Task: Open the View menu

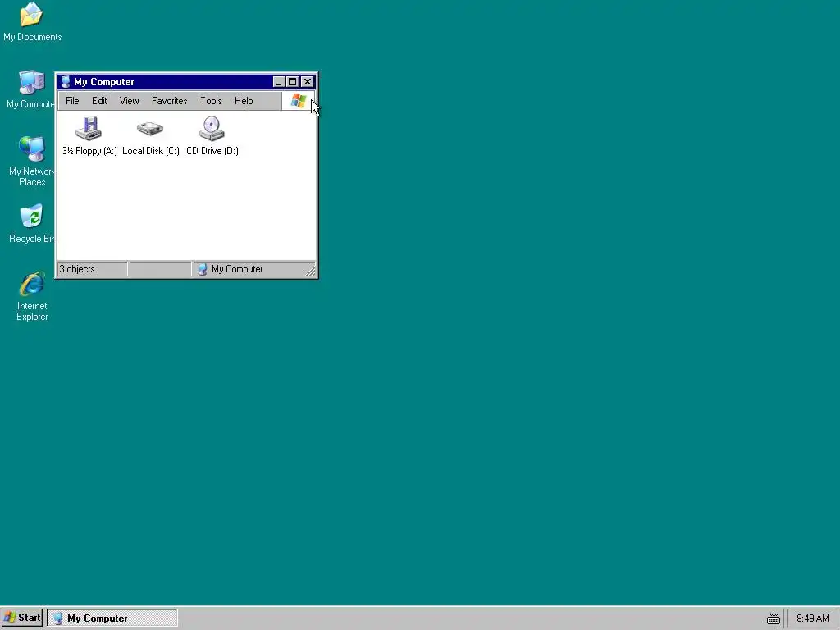Action: point(129,101)
